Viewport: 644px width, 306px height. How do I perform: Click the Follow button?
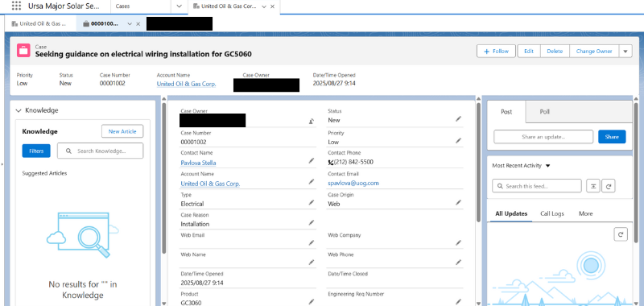[x=496, y=52]
